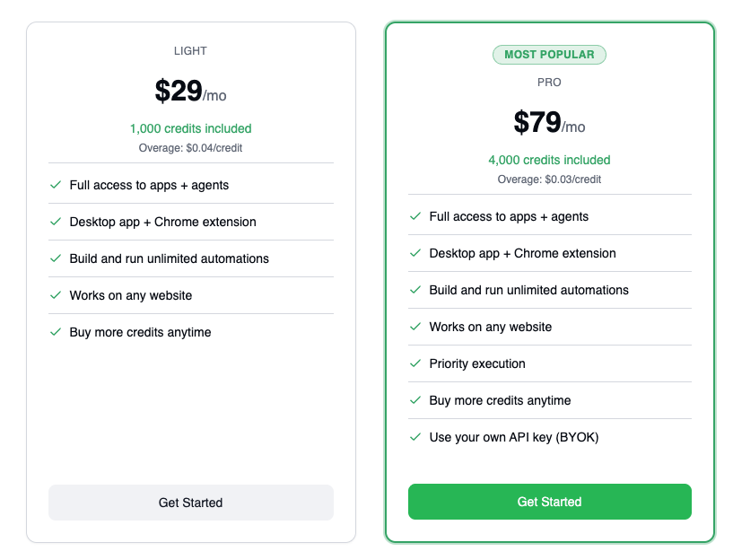Click the LIGHT plan title

tap(190, 51)
